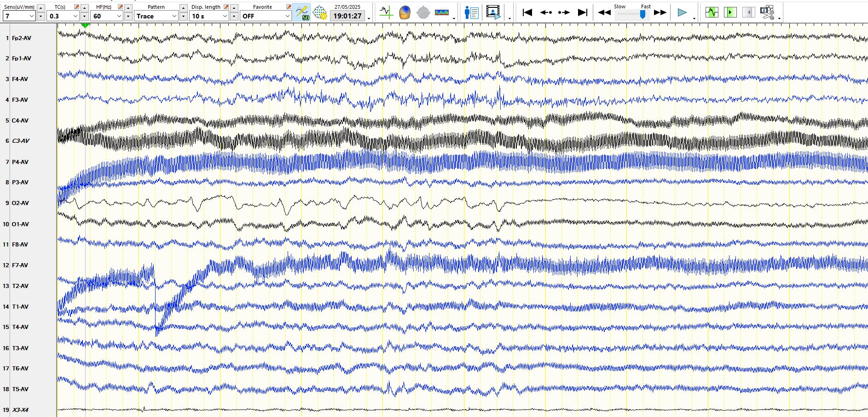868x417 pixels.
Task: Jump to the end of recording
Action: click(583, 12)
